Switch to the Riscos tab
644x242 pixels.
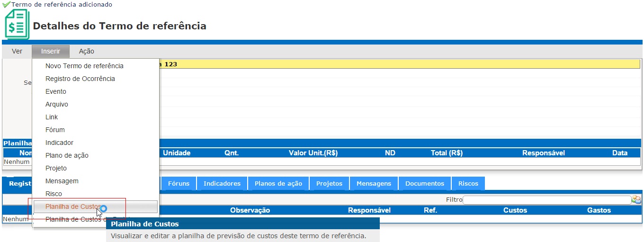(468, 183)
